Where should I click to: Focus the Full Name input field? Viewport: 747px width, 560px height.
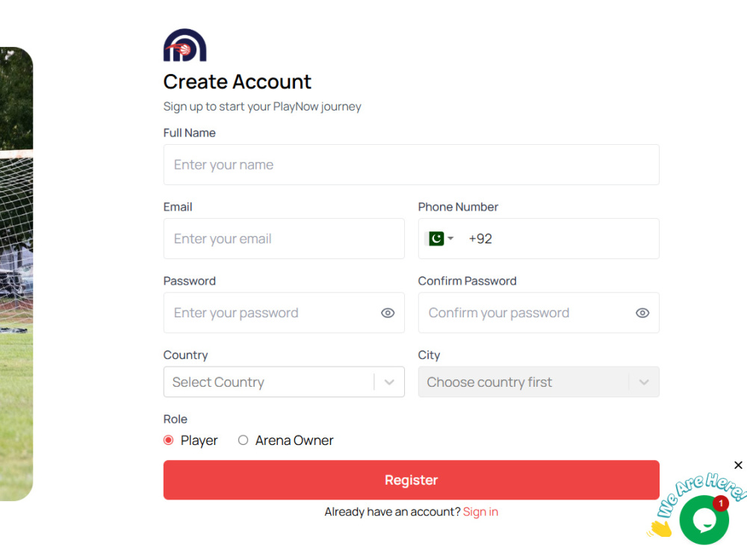pos(411,165)
